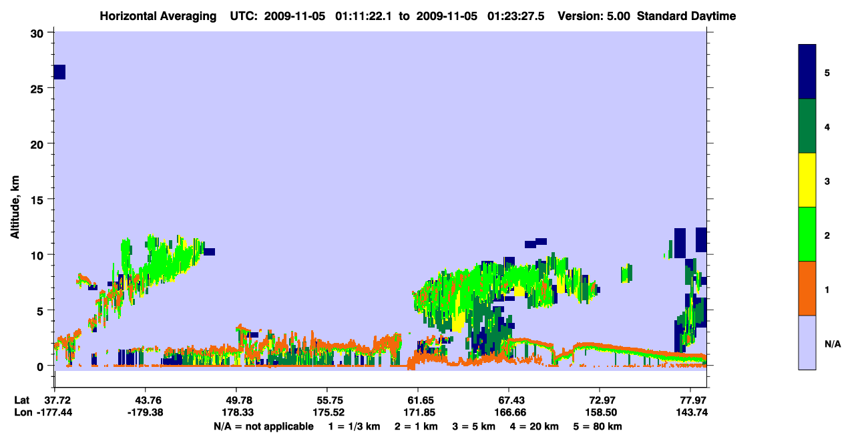This screenshot has width=868, height=445.
Task: Click the altitude tick label 20
Action: pyautogui.click(x=38, y=143)
